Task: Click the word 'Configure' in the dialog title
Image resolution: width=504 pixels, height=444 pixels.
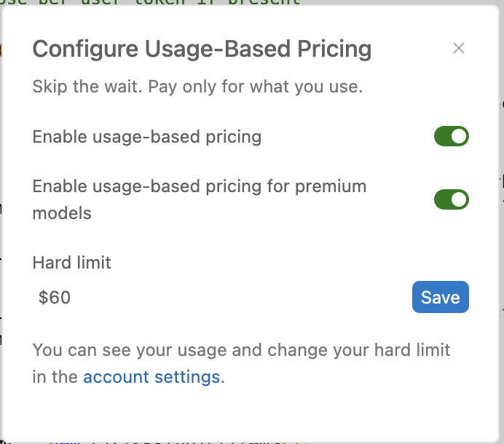Action: pos(75,49)
